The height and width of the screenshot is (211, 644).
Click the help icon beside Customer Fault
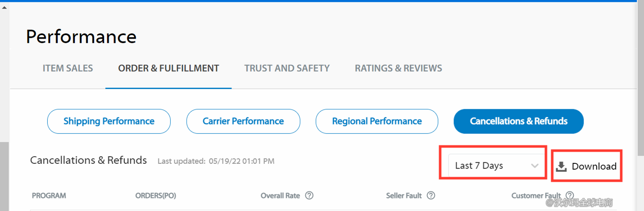coord(570,195)
